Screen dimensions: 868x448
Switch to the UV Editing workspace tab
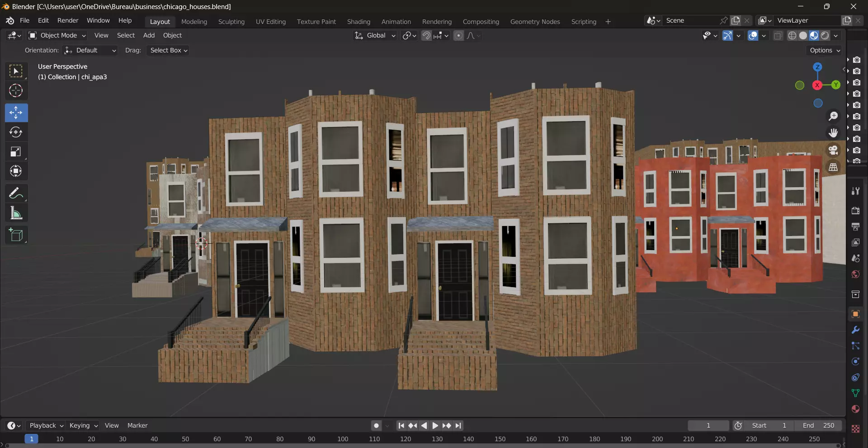click(270, 22)
